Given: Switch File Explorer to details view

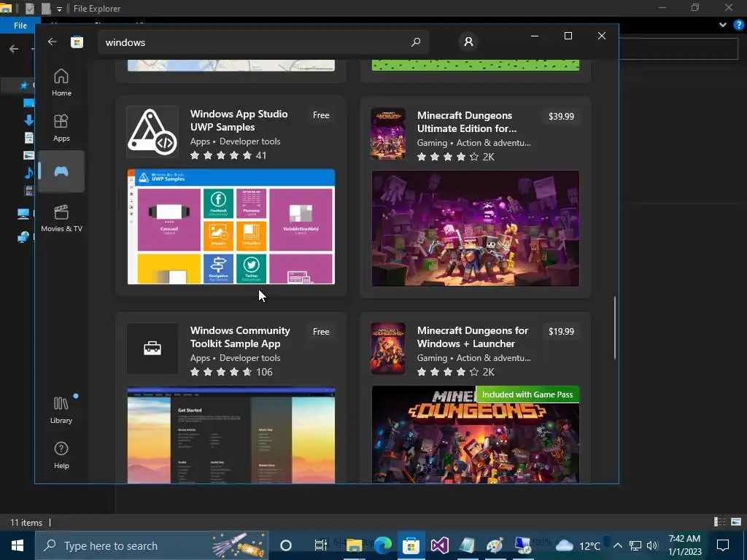Looking at the screenshot, I should [720, 522].
